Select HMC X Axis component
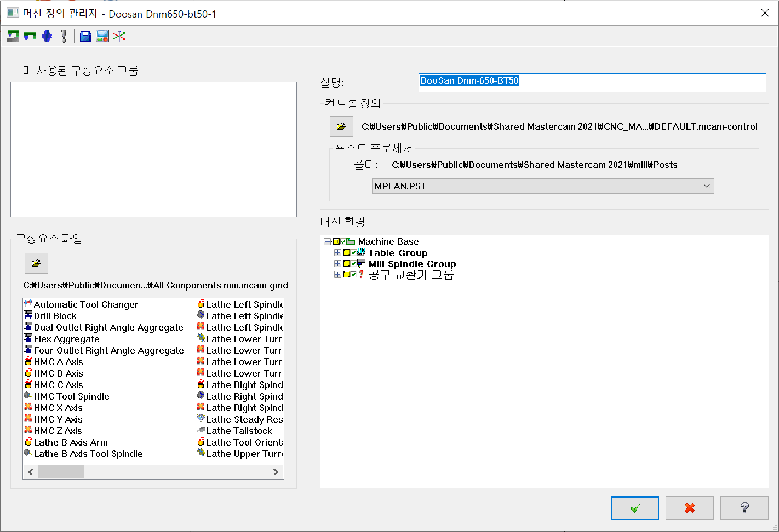The height and width of the screenshot is (532, 779). (x=54, y=408)
